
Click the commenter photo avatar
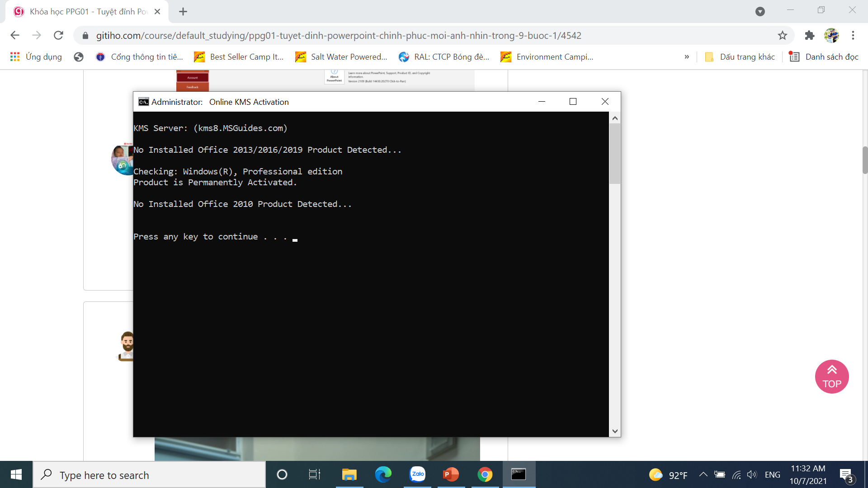click(123, 159)
